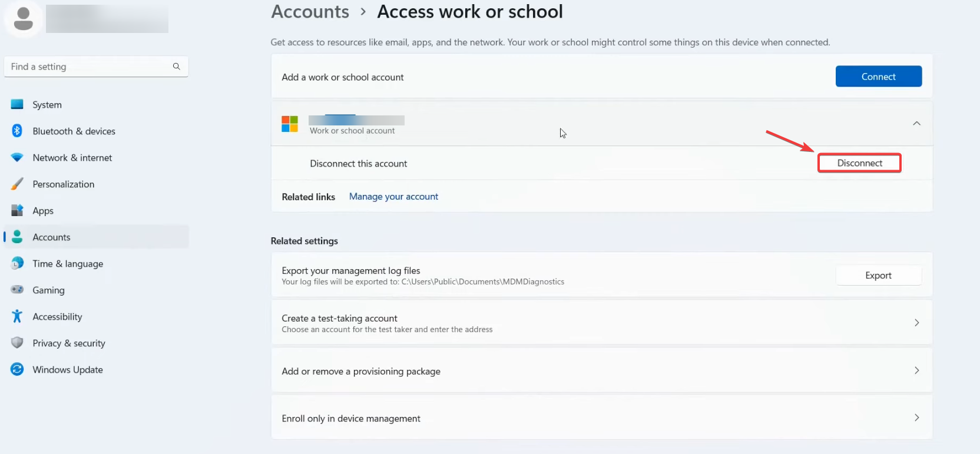Expand Create a test-taking account

916,323
